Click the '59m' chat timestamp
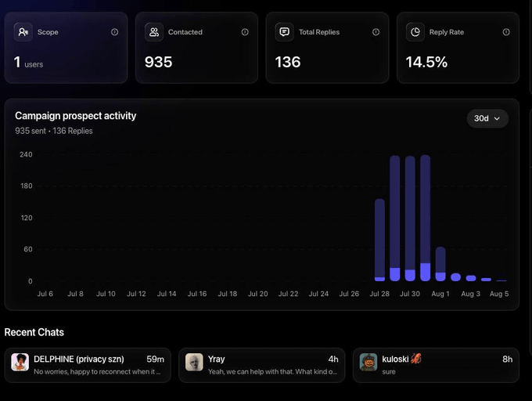The image size is (532, 401). pyautogui.click(x=156, y=359)
